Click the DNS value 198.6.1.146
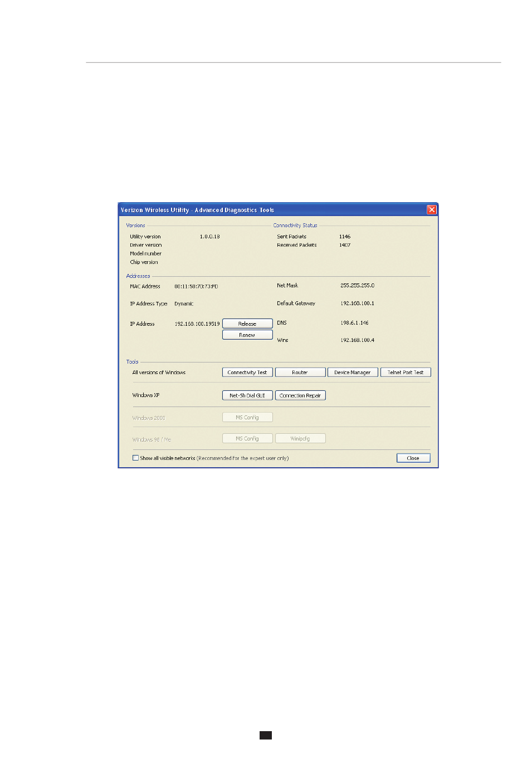 click(354, 322)
